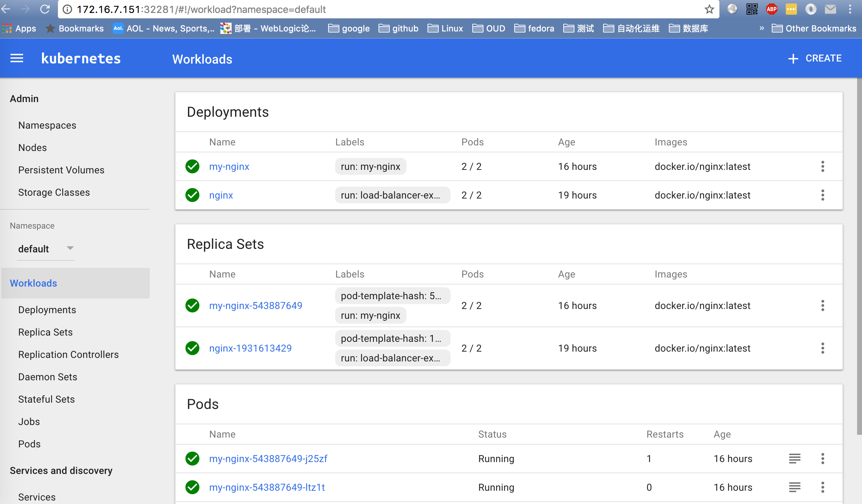Click the QR code extension icon

pyautogui.click(x=752, y=9)
